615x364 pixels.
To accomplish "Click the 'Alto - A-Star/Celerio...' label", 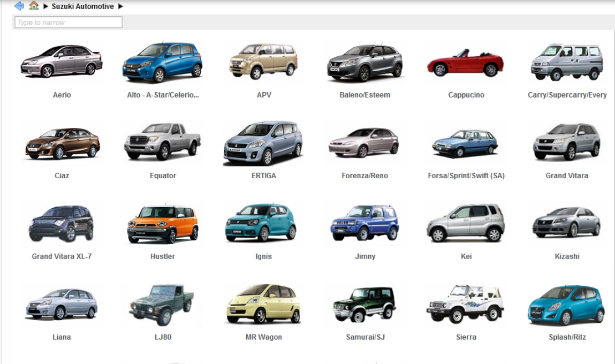I will click(x=163, y=95).
